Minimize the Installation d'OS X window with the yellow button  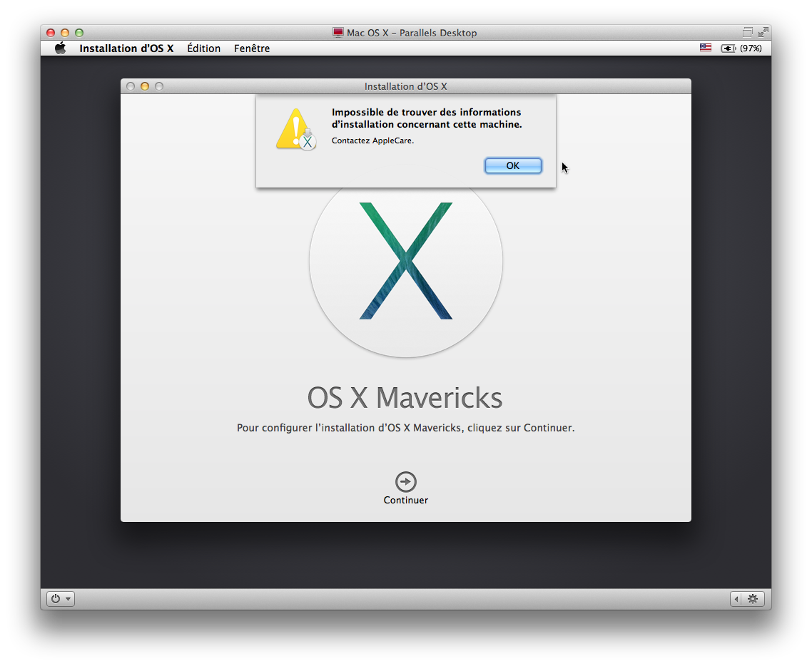(145, 86)
